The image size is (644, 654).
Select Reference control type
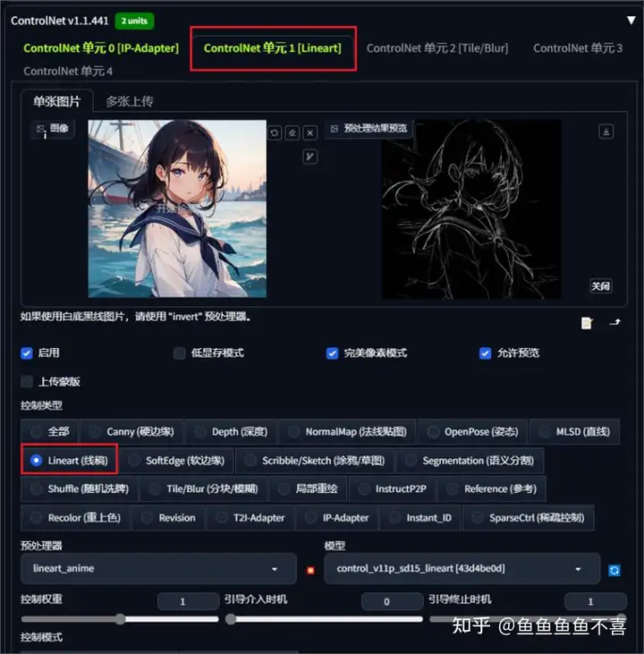[491, 488]
